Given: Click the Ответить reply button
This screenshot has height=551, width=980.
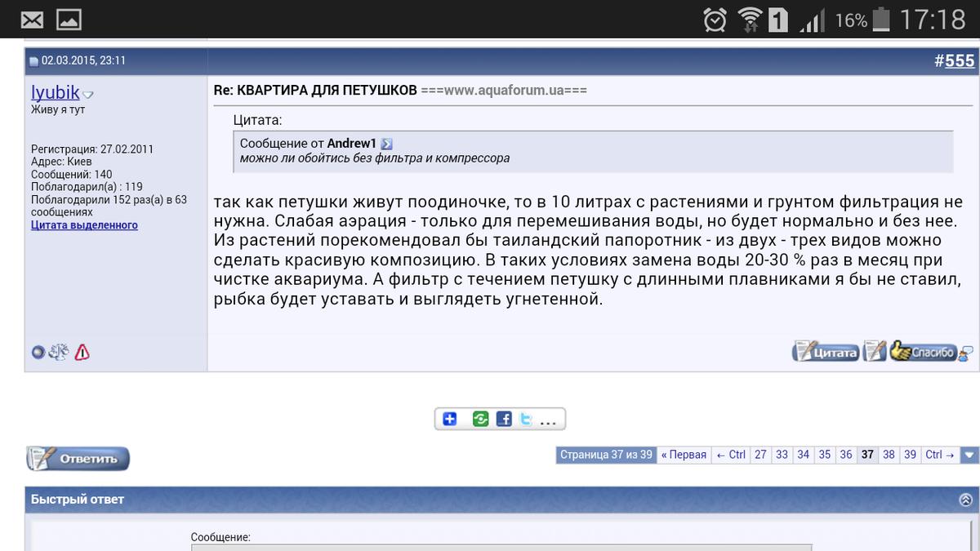Looking at the screenshot, I should (78, 459).
